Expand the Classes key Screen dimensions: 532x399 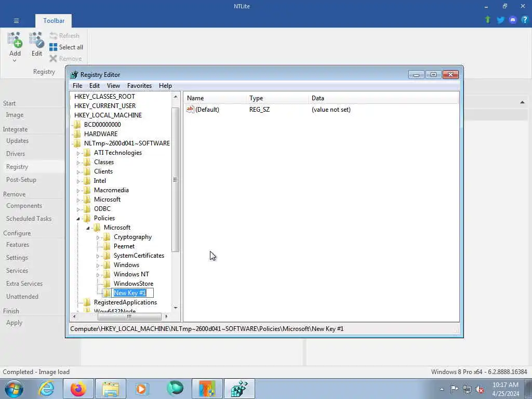tap(78, 163)
